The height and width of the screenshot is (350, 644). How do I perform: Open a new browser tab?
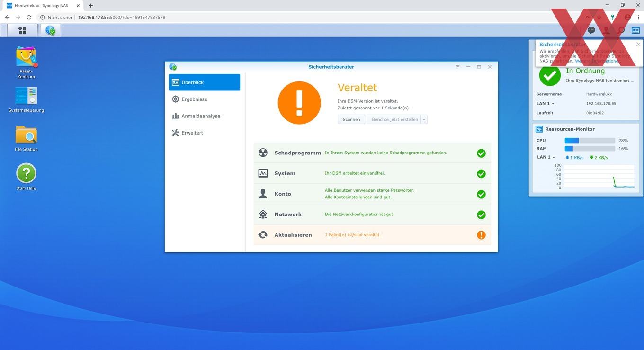(x=91, y=6)
